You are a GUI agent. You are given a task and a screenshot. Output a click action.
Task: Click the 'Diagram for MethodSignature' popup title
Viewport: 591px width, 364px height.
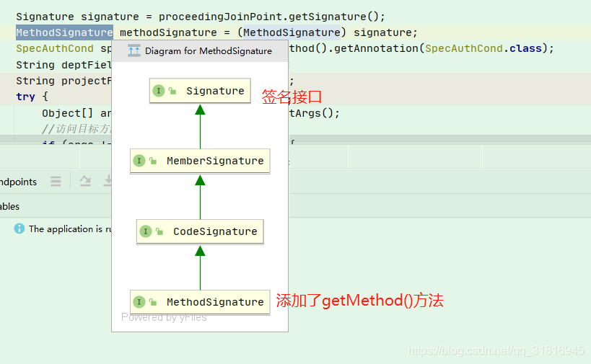tap(209, 51)
